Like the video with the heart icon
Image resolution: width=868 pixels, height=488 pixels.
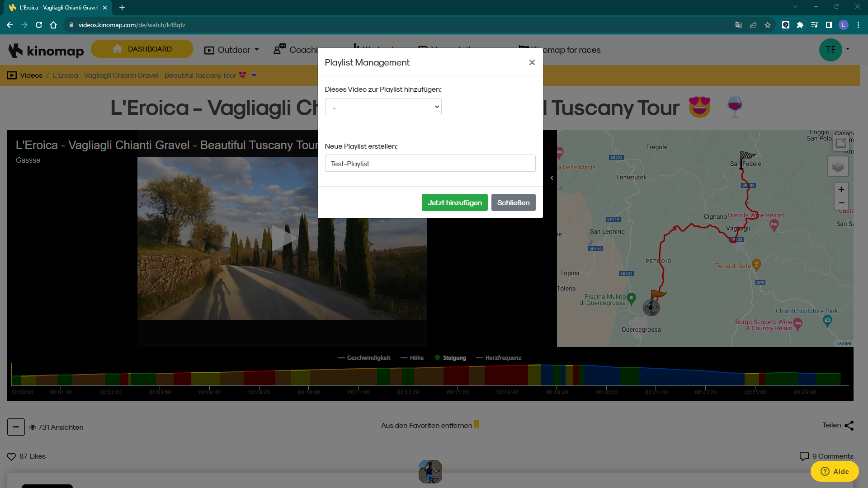pos(11,457)
